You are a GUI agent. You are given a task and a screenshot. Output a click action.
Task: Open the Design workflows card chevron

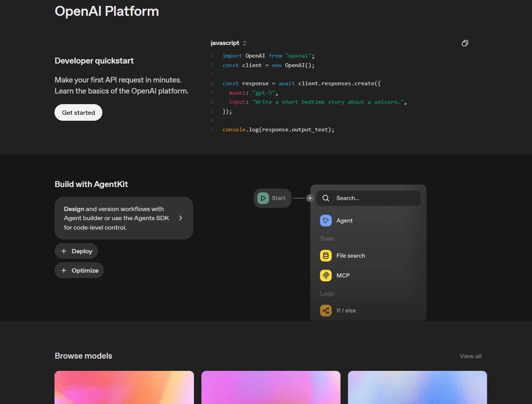pos(180,218)
